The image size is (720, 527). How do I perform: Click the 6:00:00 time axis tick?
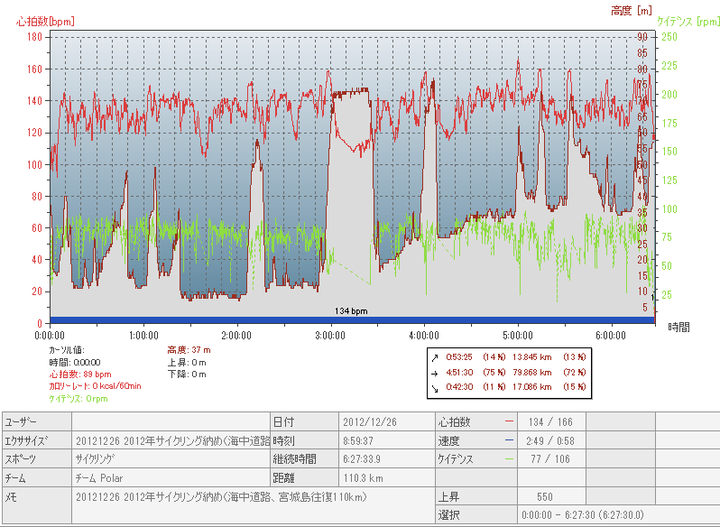click(611, 336)
